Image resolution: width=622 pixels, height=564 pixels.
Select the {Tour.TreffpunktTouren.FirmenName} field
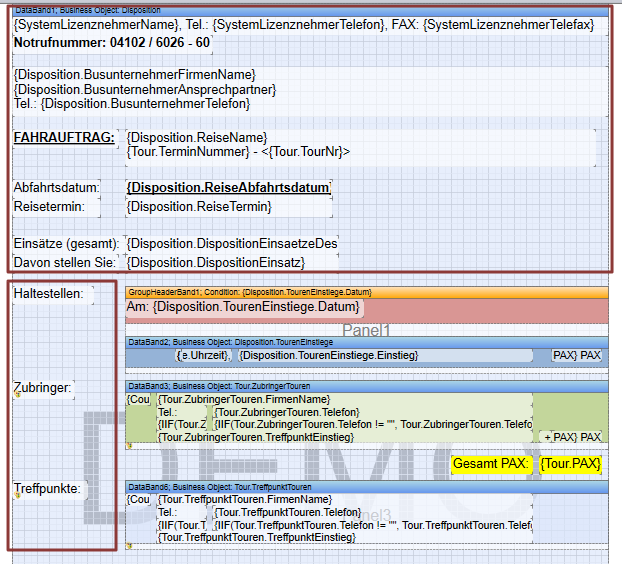click(345, 500)
